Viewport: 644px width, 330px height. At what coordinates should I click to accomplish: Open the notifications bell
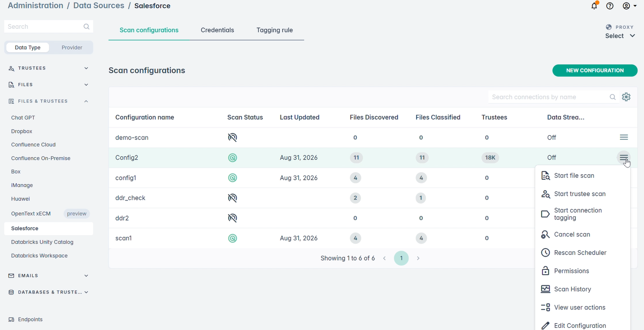pyautogui.click(x=594, y=6)
